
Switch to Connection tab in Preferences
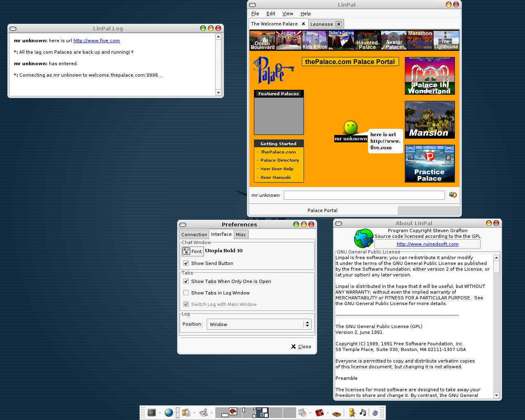pyautogui.click(x=194, y=235)
